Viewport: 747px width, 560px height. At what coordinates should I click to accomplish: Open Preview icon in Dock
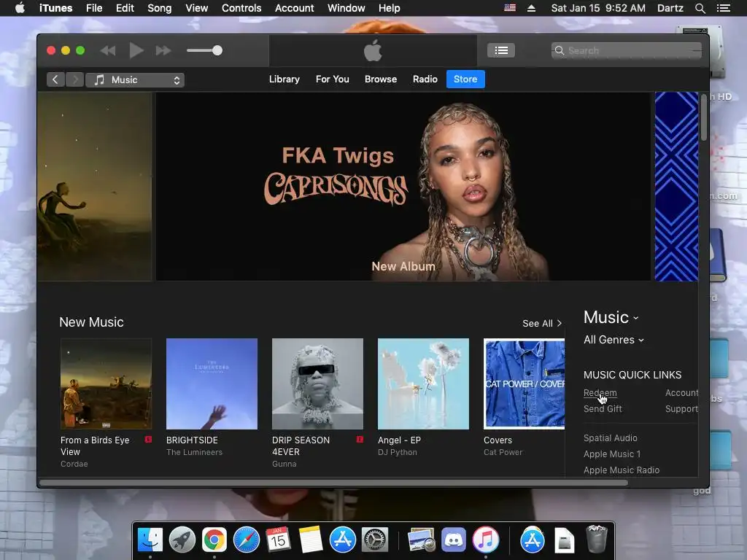421,540
